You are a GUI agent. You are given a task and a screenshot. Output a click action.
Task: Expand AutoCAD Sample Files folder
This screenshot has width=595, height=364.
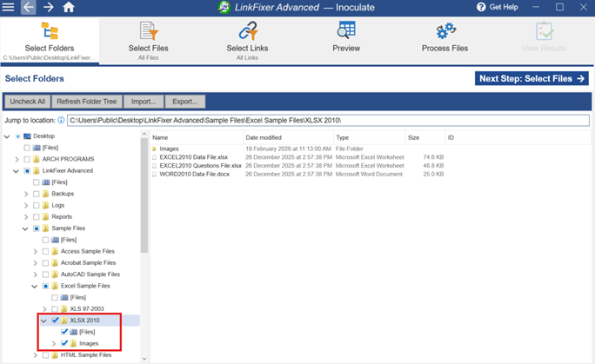pyautogui.click(x=35, y=275)
